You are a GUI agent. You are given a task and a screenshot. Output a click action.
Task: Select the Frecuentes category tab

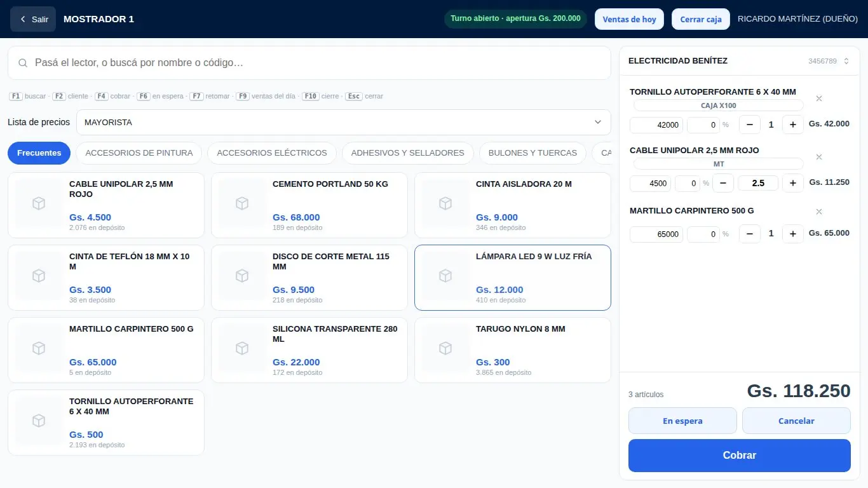39,153
